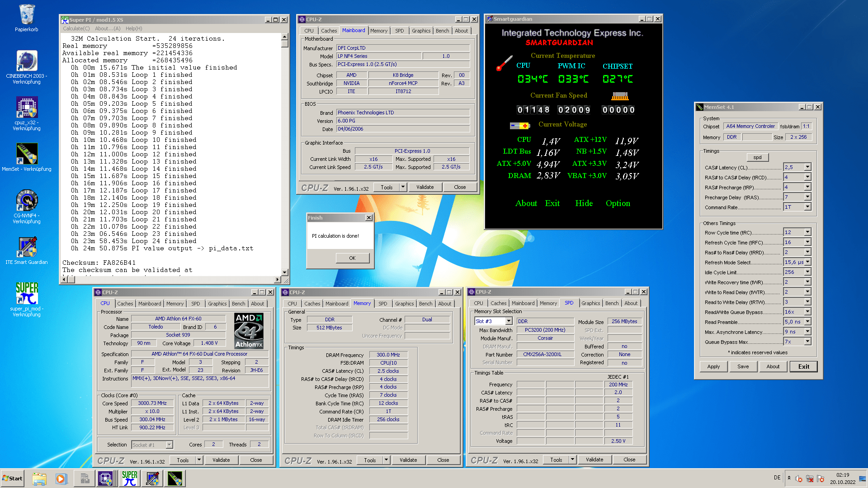Open the super_pi_mod desktop shortcut
Viewport: 868px width, 488px height.
pos(26,299)
